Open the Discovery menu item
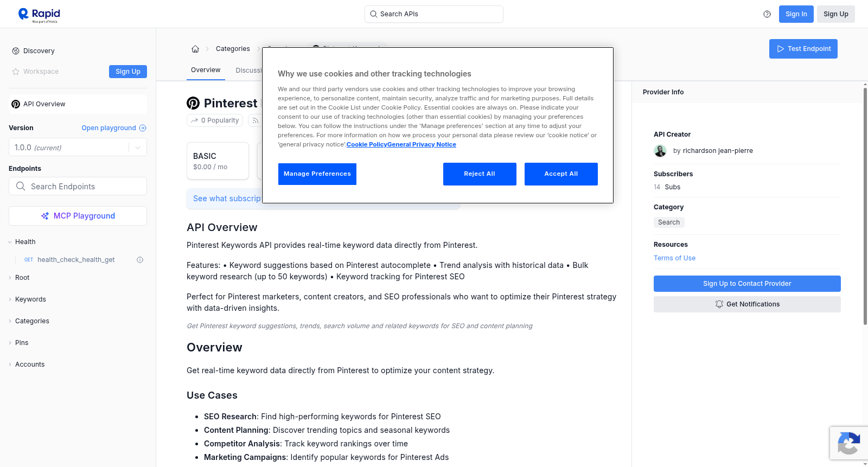Image resolution: width=868 pixels, height=467 pixels. (x=39, y=51)
